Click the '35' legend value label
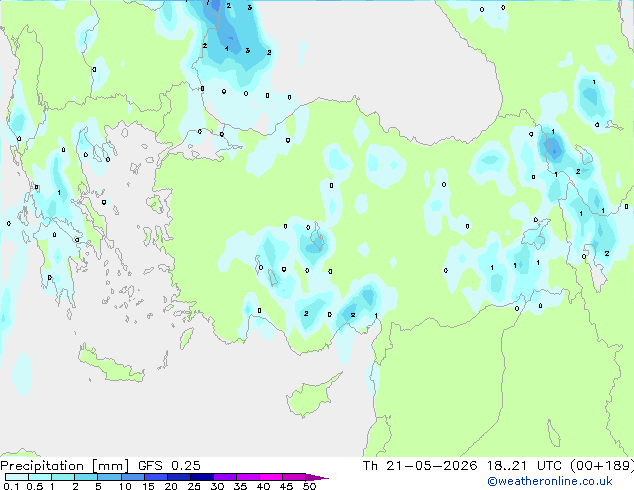 [x=240, y=486]
